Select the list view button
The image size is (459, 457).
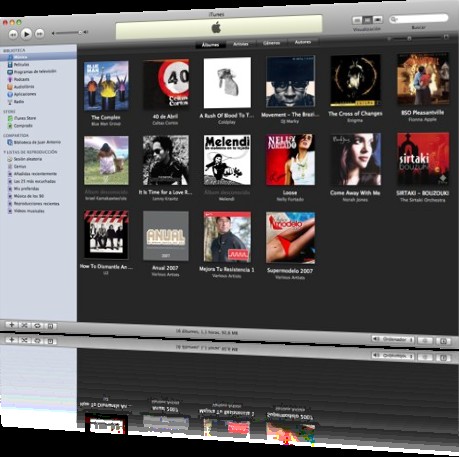coord(357,20)
